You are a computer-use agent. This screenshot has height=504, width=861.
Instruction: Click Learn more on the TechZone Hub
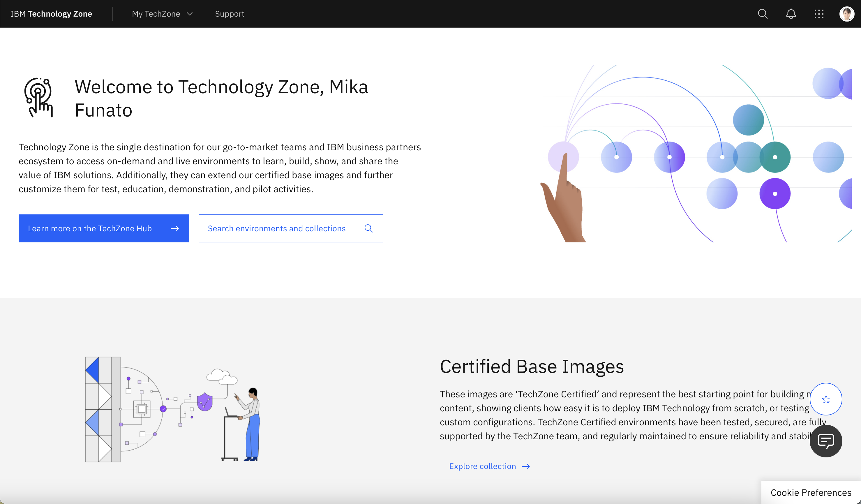[x=90, y=228]
